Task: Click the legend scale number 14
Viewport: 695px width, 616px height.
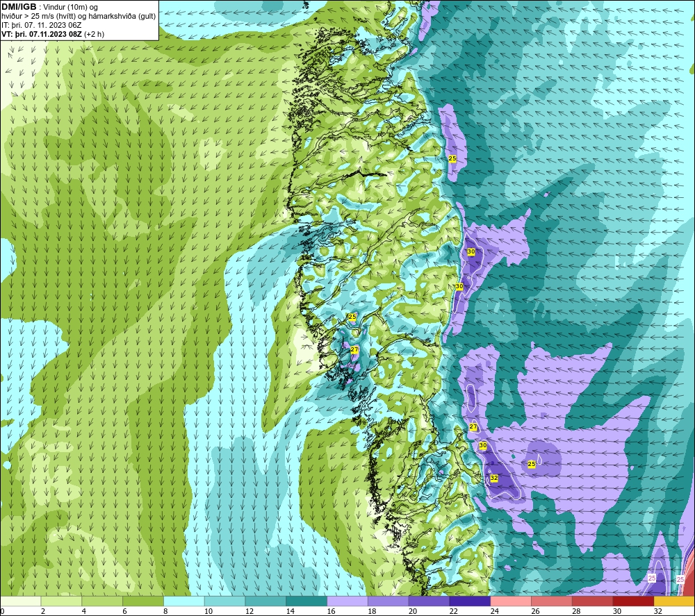Action: click(291, 611)
